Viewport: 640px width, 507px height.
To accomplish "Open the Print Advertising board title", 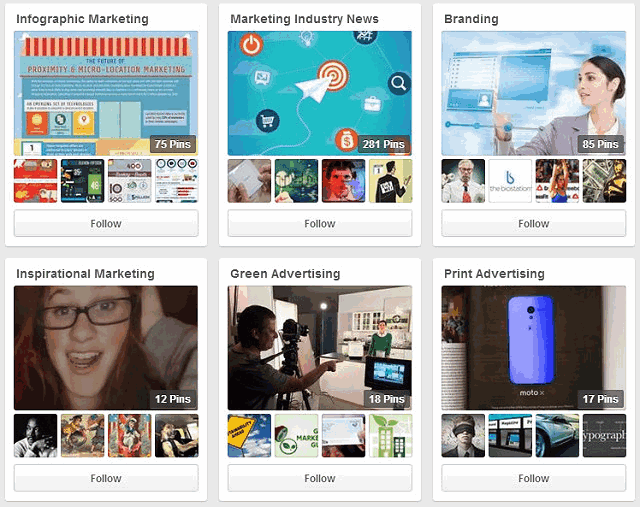I will pos(494,274).
